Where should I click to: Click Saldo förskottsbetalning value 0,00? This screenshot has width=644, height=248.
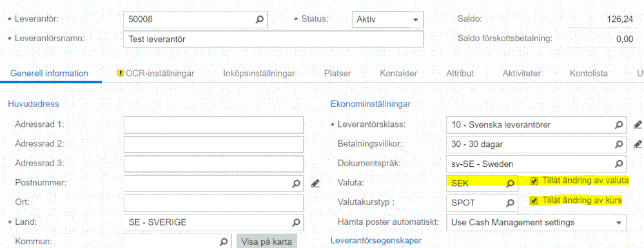[624, 39]
